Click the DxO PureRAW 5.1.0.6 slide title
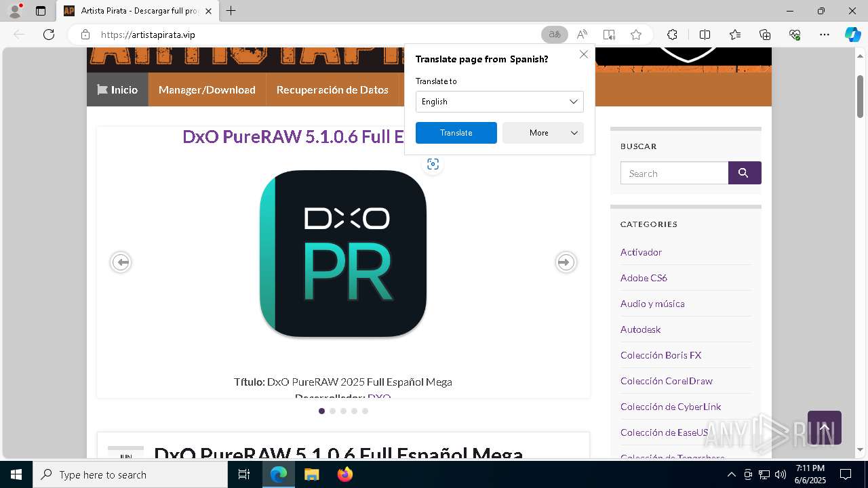This screenshot has height=488, width=868. coord(294,136)
